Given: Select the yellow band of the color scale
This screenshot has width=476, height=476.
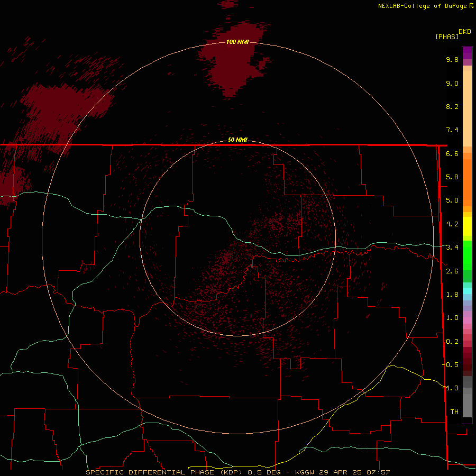Looking at the screenshot, I should point(467,226).
